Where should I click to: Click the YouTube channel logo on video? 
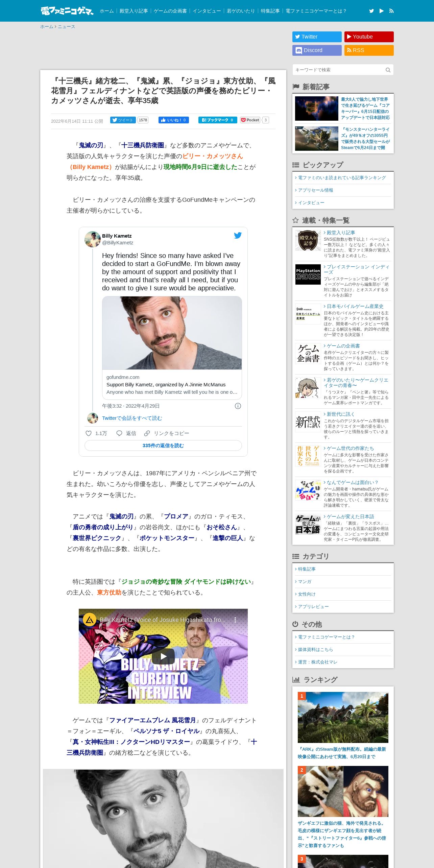90,620
